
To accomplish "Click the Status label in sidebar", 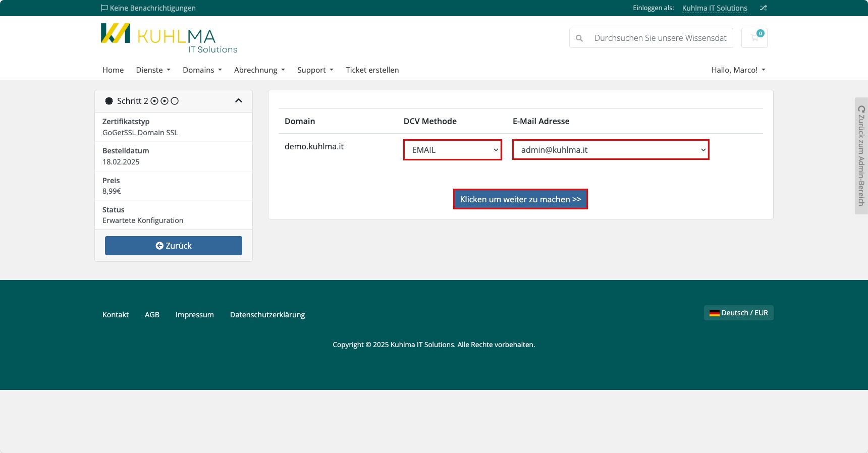I will coord(114,210).
